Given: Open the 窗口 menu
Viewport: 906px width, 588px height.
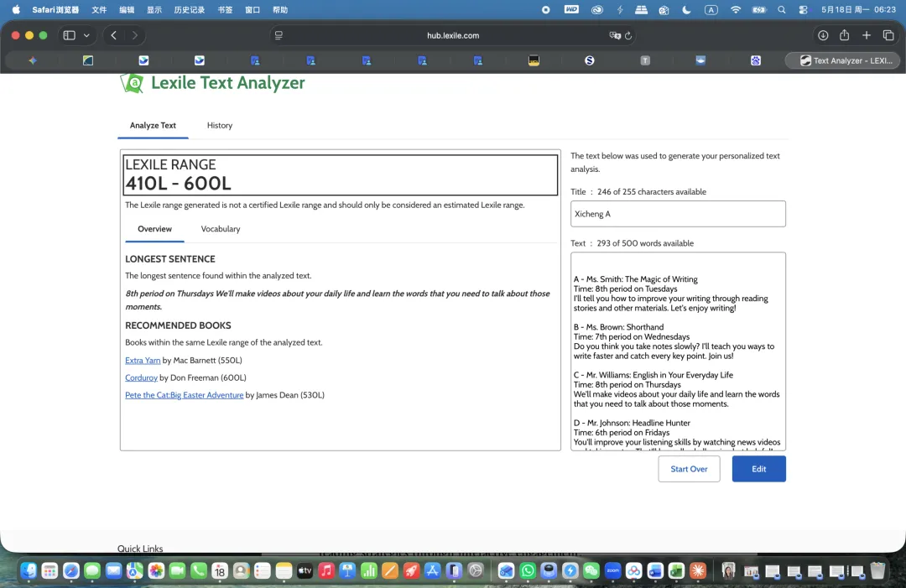Looking at the screenshot, I should [253, 9].
